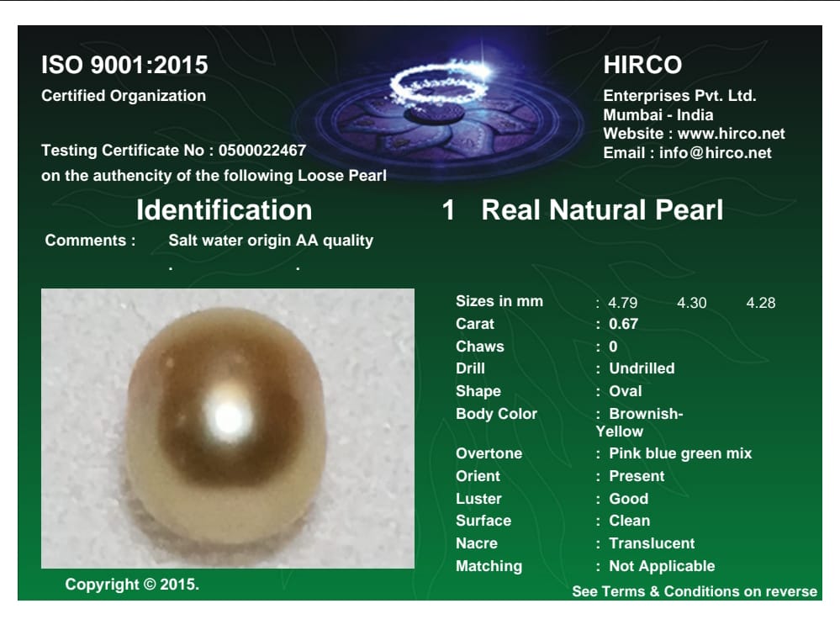The width and height of the screenshot is (840, 630).
Task: Select the pearl swirl graphic in header
Action: point(429,84)
